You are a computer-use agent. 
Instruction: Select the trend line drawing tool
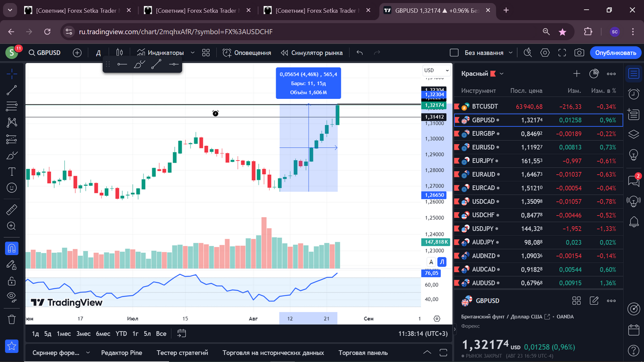point(12,90)
